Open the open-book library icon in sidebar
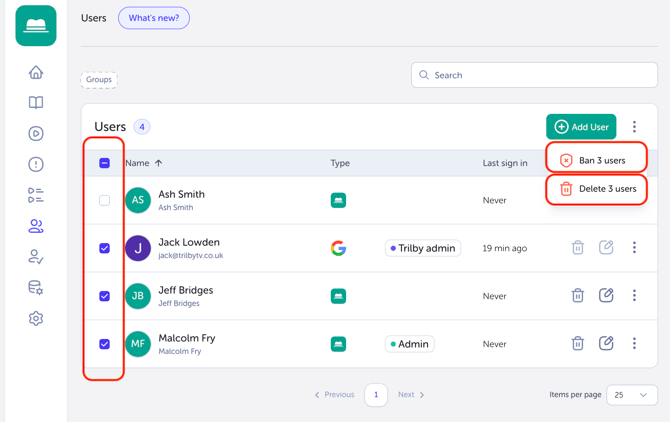 36,103
